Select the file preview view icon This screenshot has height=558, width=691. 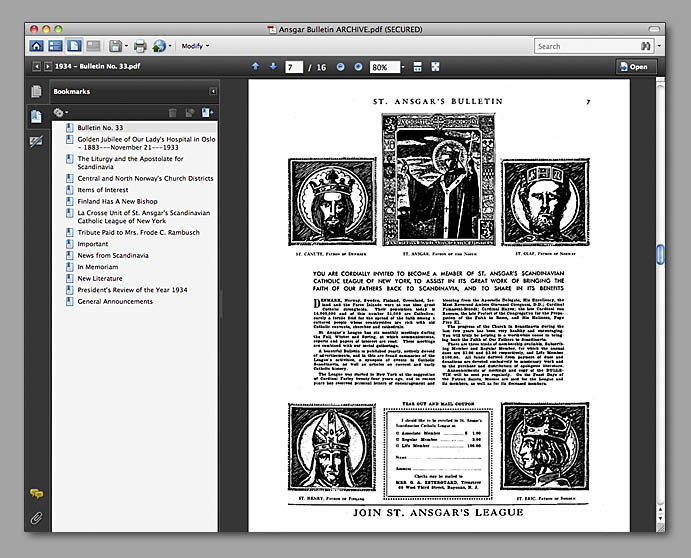tap(74, 46)
